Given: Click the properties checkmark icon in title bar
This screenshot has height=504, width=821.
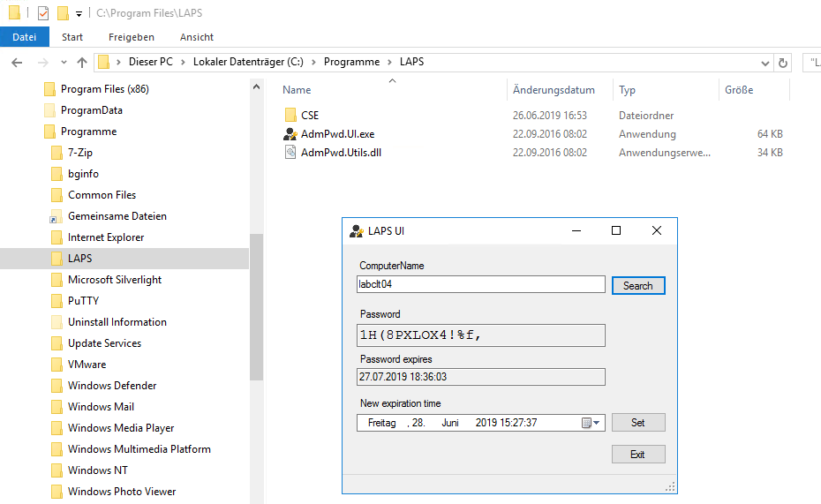Looking at the screenshot, I should point(42,13).
